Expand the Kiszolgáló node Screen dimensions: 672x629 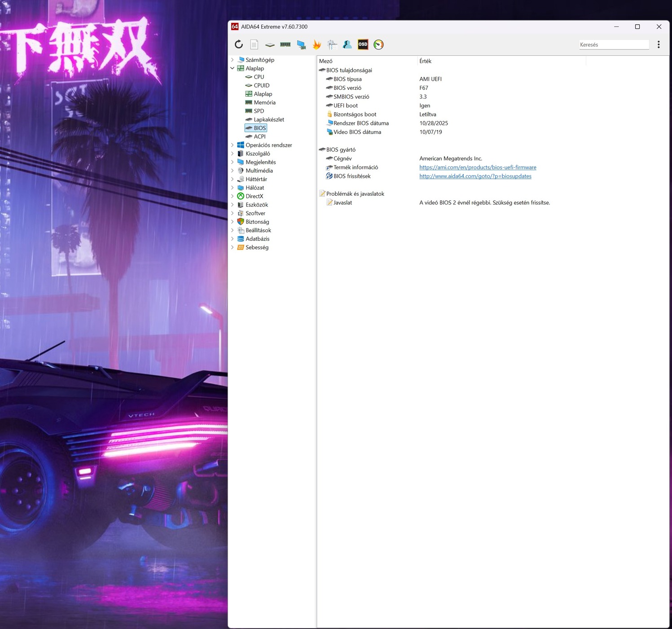click(x=233, y=154)
